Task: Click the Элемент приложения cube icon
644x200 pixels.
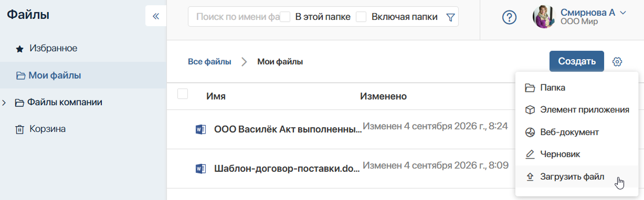Action: pos(530,110)
